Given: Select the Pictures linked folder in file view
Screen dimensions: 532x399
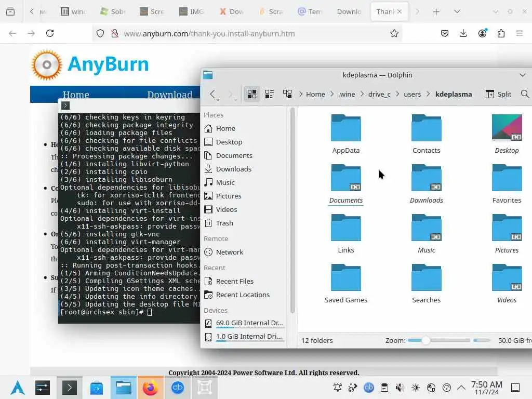Looking at the screenshot, I should 507,234.
